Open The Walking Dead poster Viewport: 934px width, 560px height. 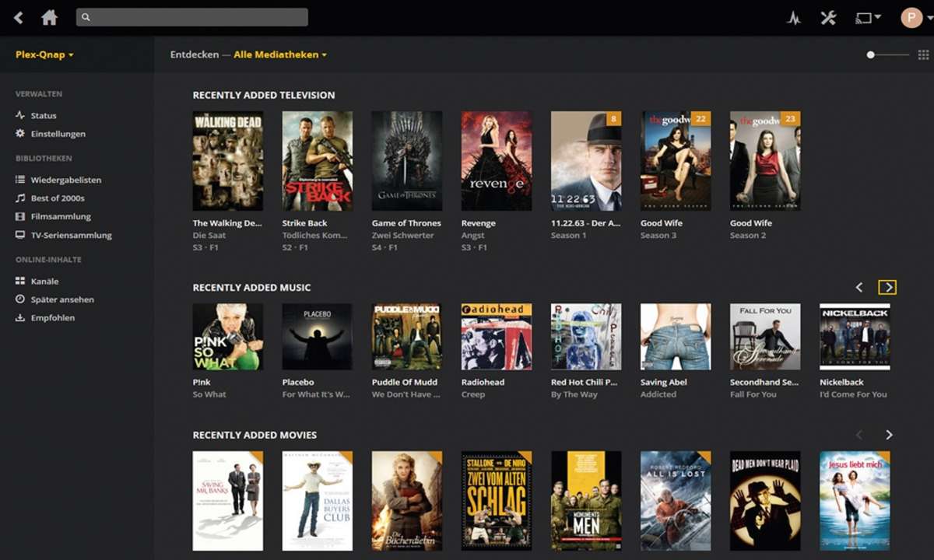pyautogui.click(x=228, y=161)
